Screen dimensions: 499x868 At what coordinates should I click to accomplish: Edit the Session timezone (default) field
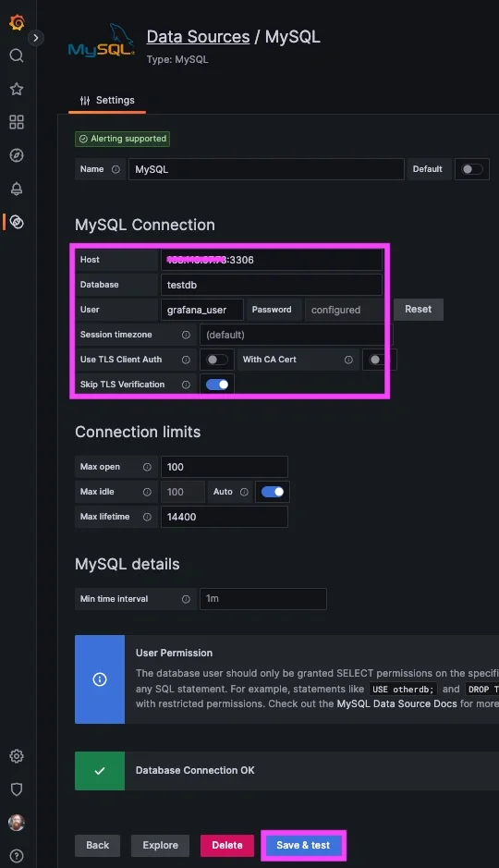coord(297,335)
